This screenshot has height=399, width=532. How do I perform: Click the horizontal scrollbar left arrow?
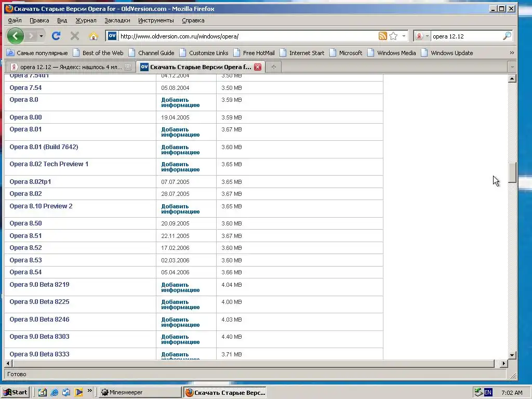[x=8, y=363]
